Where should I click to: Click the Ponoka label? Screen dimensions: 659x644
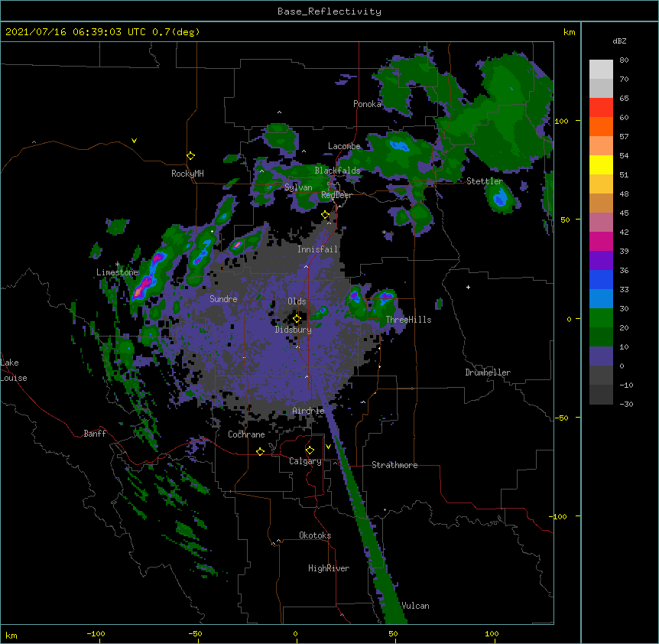point(367,104)
